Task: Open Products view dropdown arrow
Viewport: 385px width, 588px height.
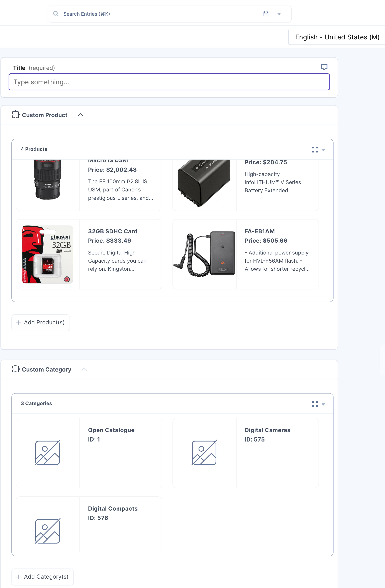Action: pyautogui.click(x=323, y=150)
